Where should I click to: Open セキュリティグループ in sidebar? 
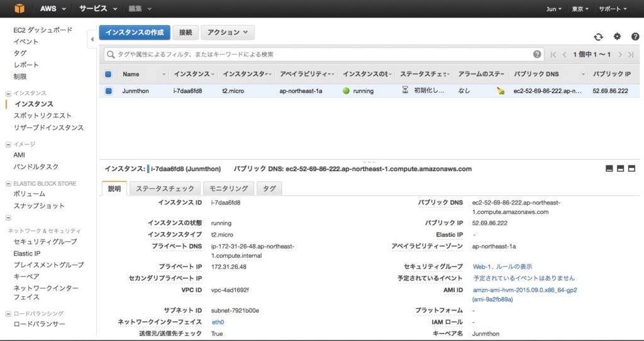45,242
